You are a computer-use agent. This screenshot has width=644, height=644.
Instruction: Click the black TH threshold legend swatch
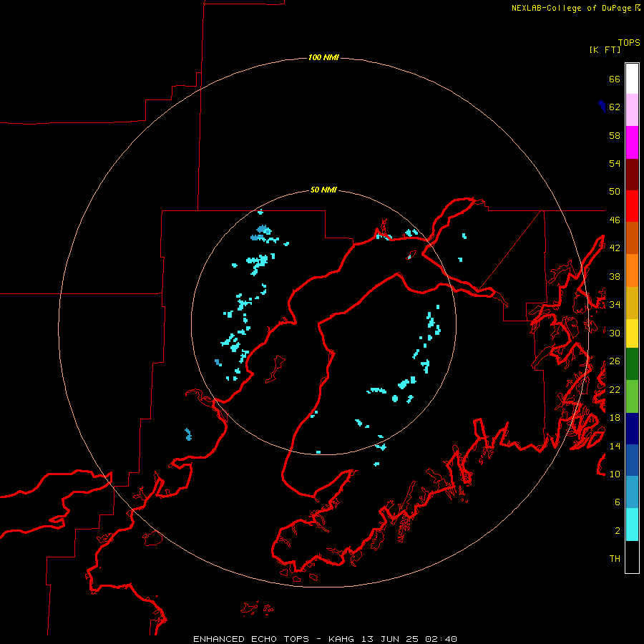pyautogui.click(x=632, y=557)
